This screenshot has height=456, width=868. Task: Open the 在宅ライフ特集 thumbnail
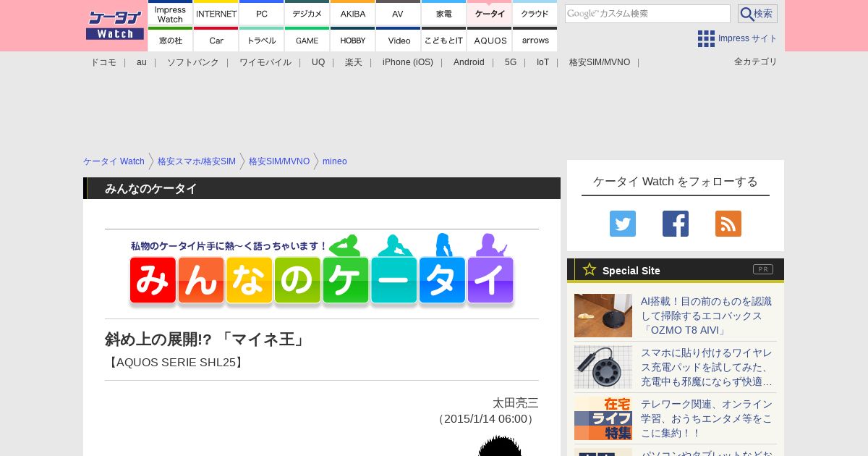[603, 418]
